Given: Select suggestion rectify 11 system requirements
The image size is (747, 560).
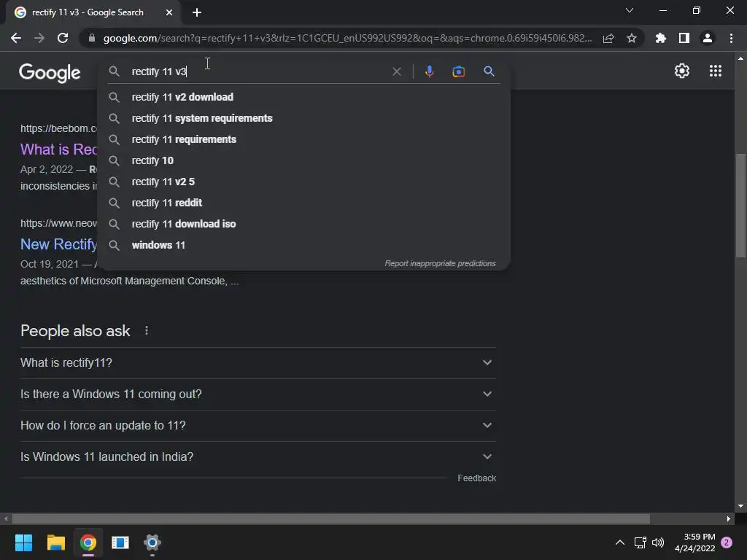Looking at the screenshot, I should [x=304, y=118].
